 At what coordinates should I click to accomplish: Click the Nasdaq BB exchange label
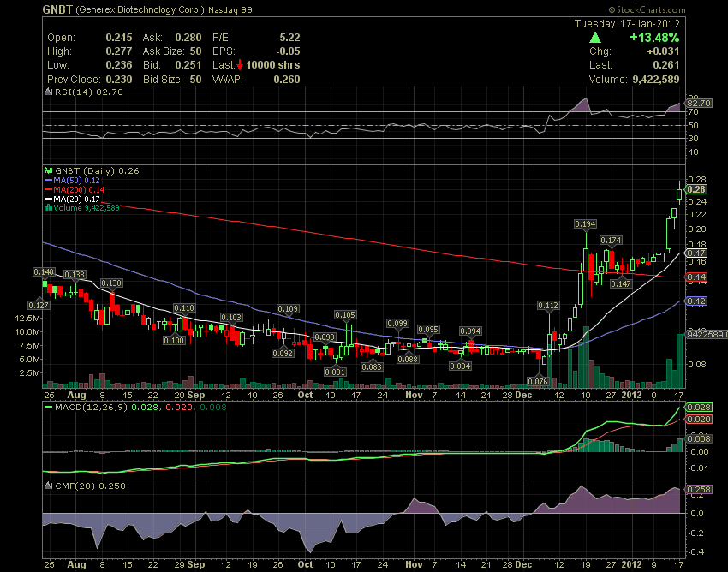point(230,9)
